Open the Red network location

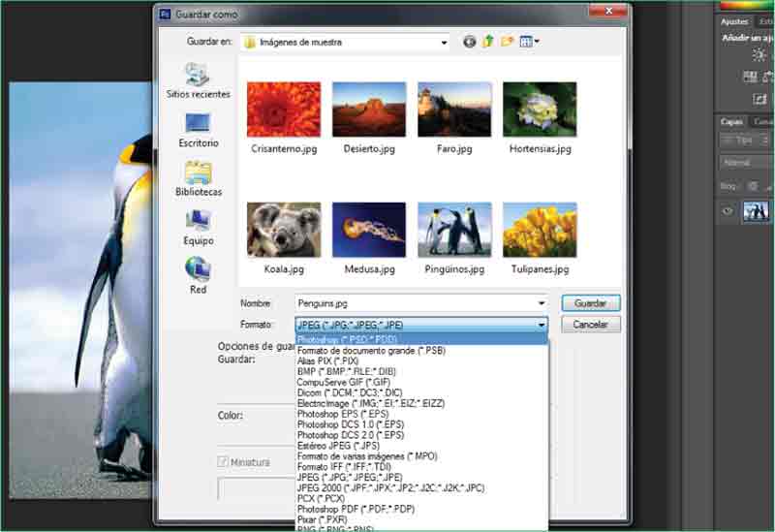click(x=198, y=275)
